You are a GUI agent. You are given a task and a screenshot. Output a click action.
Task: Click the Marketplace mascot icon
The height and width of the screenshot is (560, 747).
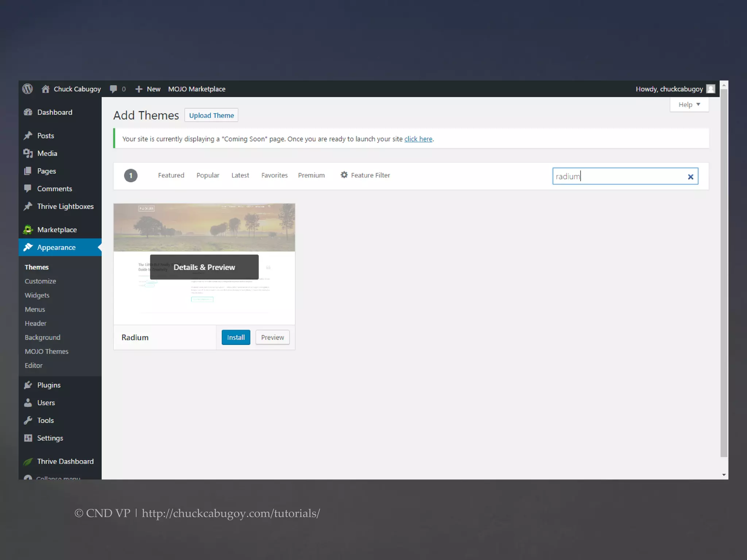pyautogui.click(x=28, y=230)
